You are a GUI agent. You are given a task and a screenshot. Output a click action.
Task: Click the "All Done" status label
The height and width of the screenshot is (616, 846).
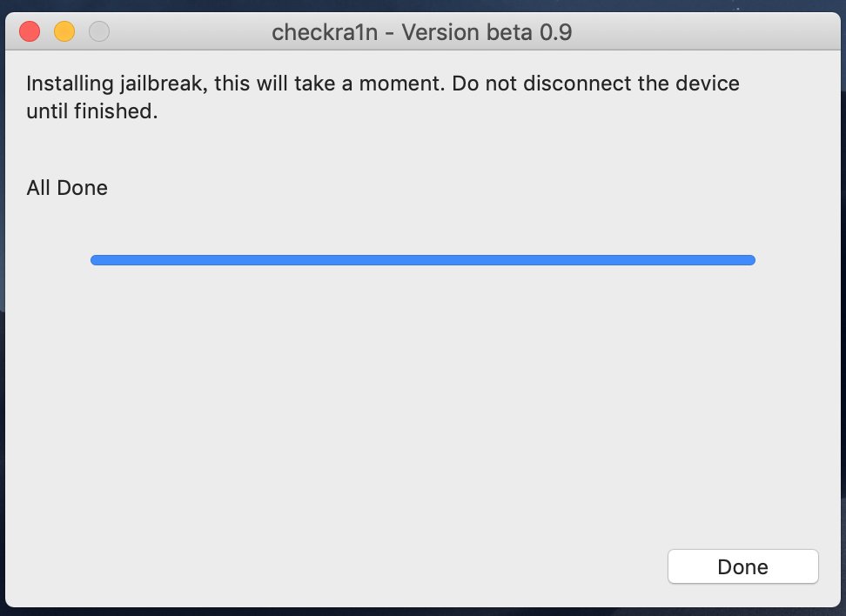pyautogui.click(x=67, y=188)
